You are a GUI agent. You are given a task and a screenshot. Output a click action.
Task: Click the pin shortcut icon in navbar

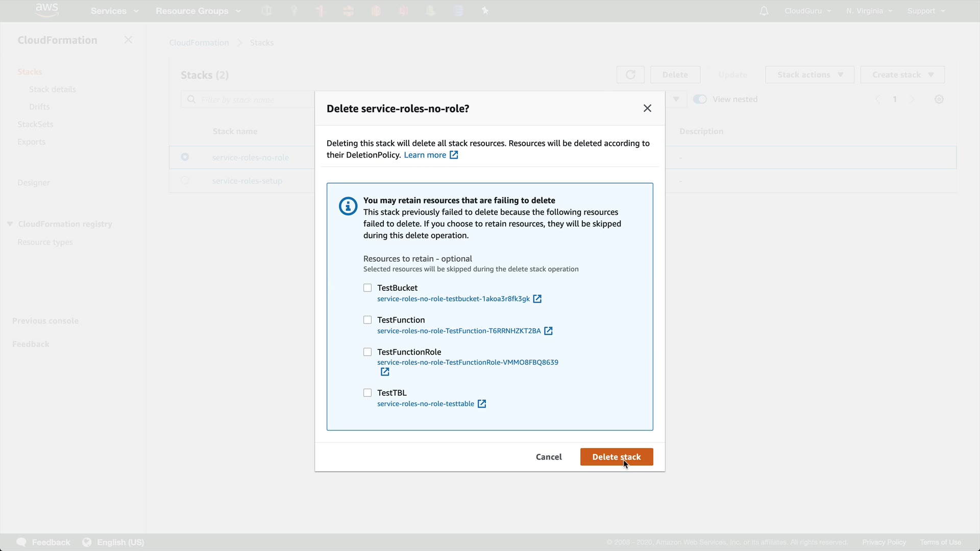(485, 11)
